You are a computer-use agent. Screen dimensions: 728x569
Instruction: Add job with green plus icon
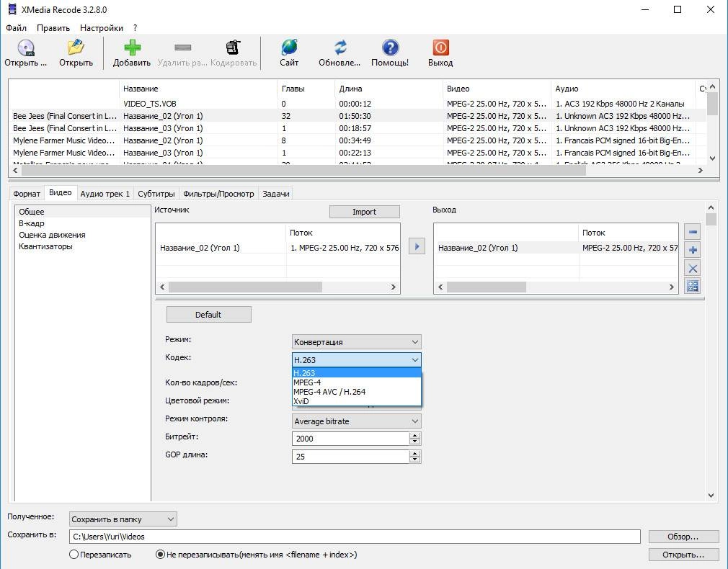pyautogui.click(x=132, y=48)
